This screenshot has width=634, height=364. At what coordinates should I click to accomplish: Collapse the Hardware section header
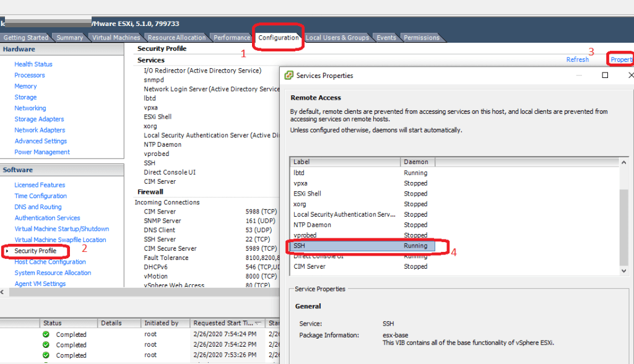click(19, 48)
